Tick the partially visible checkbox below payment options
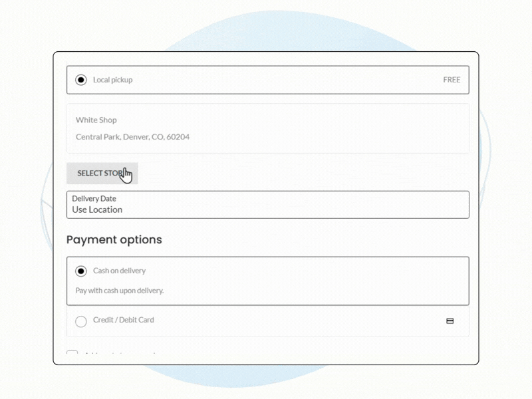The image size is (532, 399). click(x=72, y=355)
